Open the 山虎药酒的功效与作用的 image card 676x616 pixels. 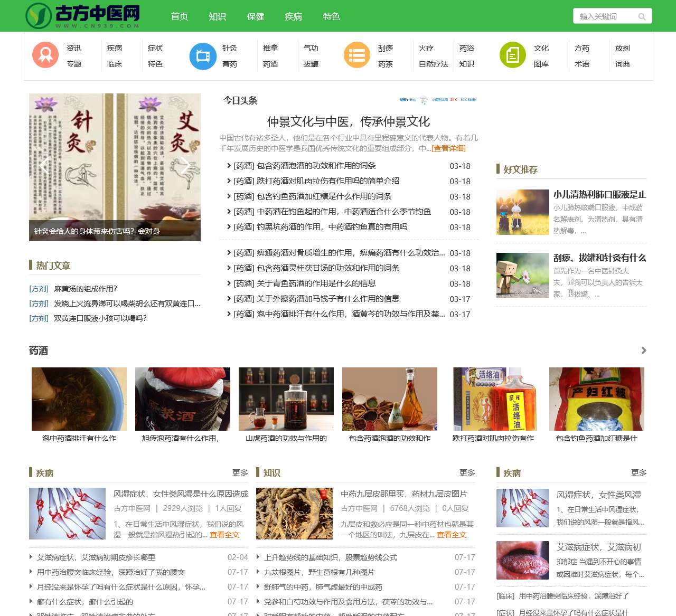(286, 399)
